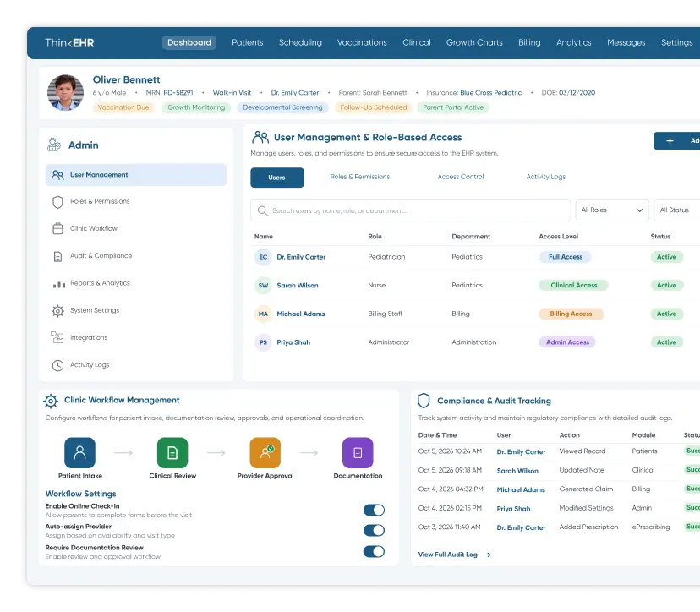Toggle Enable Online Check-In switch
700x612 pixels.
click(374, 510)
